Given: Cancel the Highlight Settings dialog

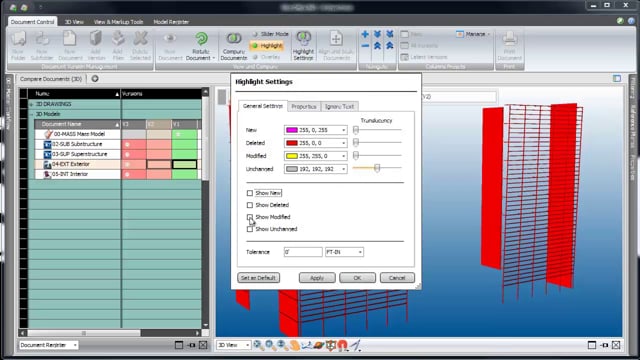Looking at the screenshot, I should click(x=397, y=278).
